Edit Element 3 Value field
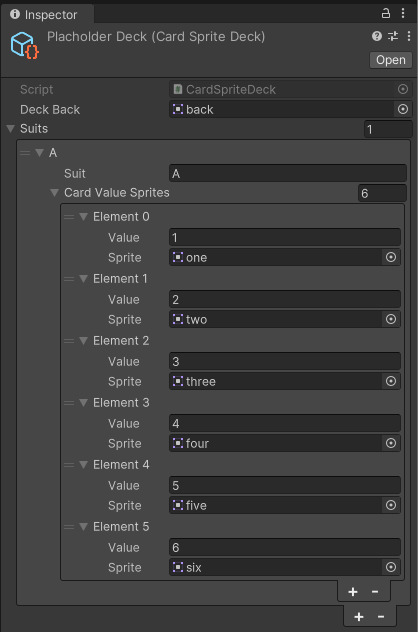This screenshot has height=632, width=418. pyautogui.click(x=285, y=424)
